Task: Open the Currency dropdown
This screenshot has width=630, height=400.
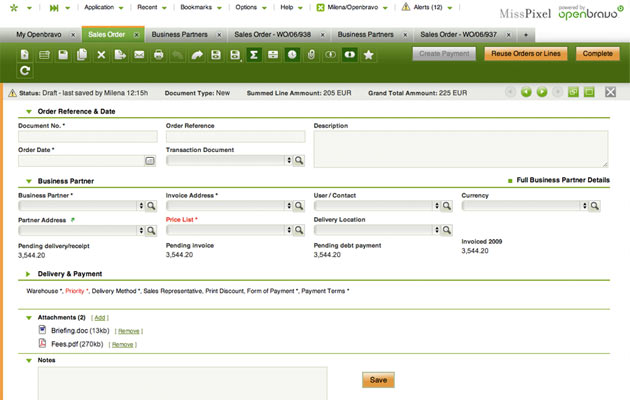Action: coord(584,206)
